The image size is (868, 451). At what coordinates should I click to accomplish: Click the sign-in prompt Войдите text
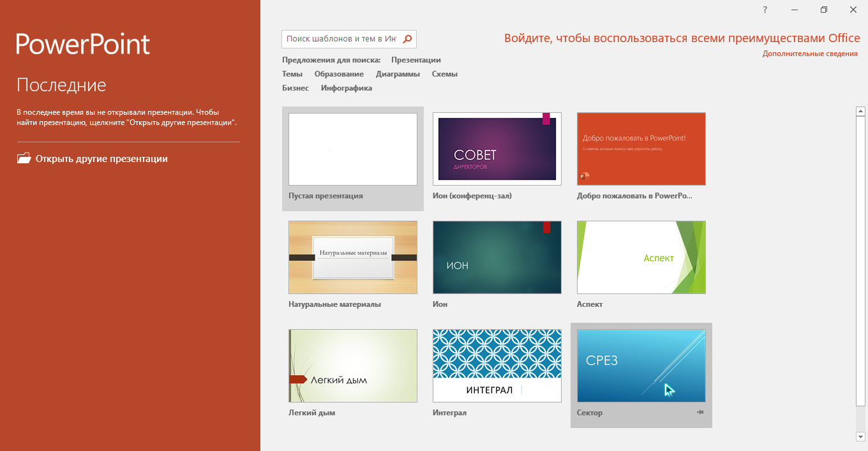(x=682, y=38)
